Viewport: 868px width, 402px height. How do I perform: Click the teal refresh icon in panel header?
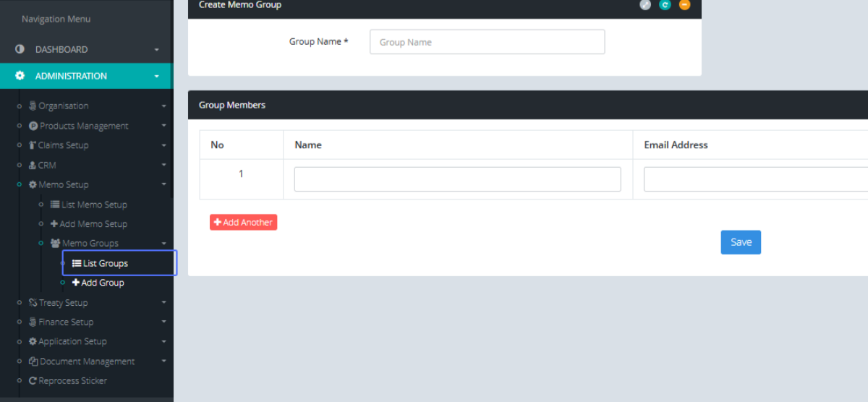tap(665, 5)
